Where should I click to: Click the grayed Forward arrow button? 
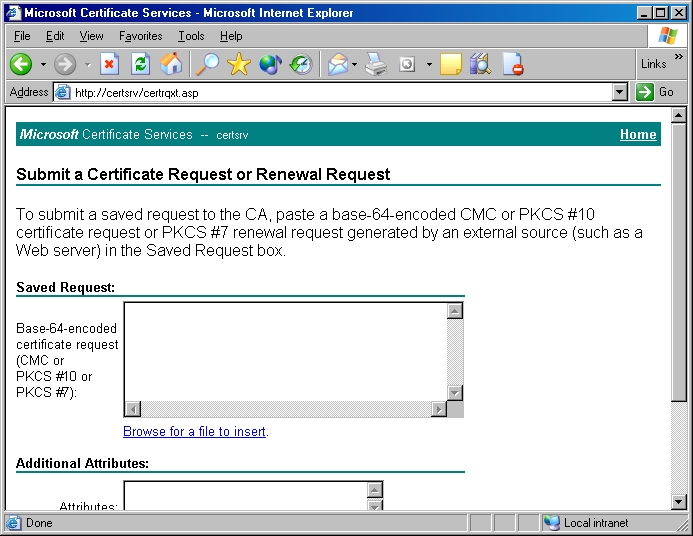tap(65, 65)
